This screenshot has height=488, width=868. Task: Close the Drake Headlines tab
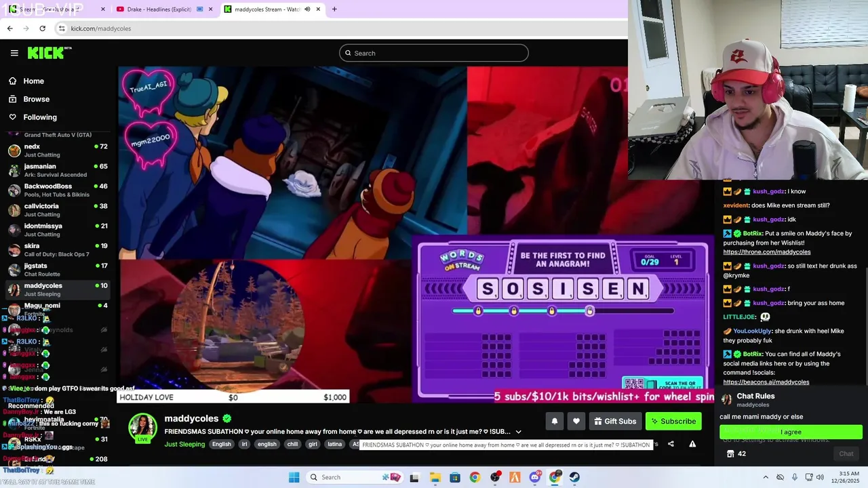click(x=210, y=9)
